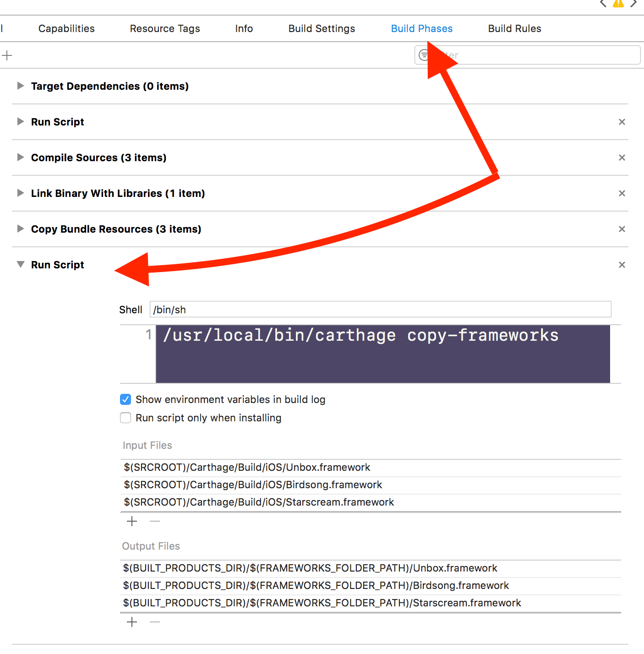Expand Link Binary With Libraries section
644x654 pixels.
tap(20, 193)
